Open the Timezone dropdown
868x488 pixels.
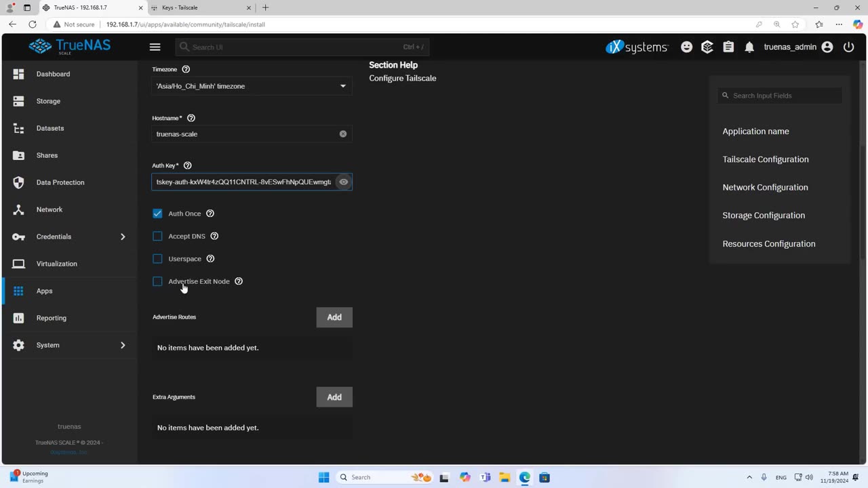(x=252, y=86)
